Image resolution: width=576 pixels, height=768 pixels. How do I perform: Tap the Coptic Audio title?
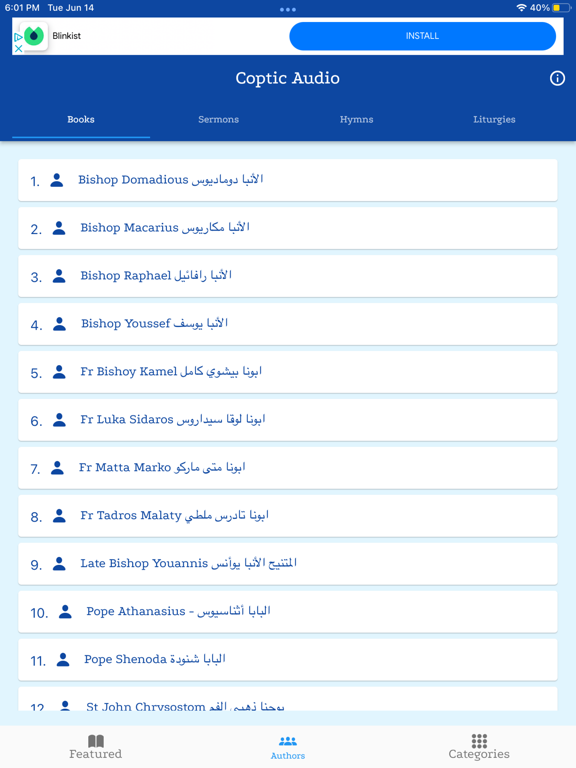coord(288,78)
